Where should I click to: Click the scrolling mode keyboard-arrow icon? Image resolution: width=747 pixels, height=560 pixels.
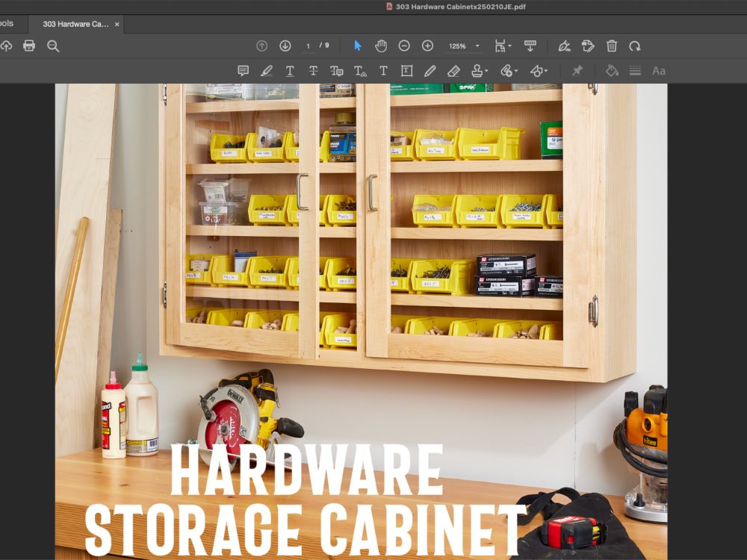point(530,46)
